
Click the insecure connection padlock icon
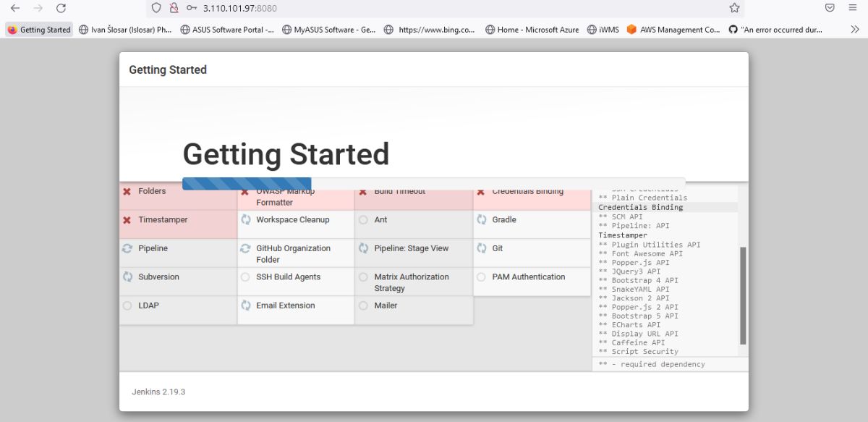coord(173,8)
